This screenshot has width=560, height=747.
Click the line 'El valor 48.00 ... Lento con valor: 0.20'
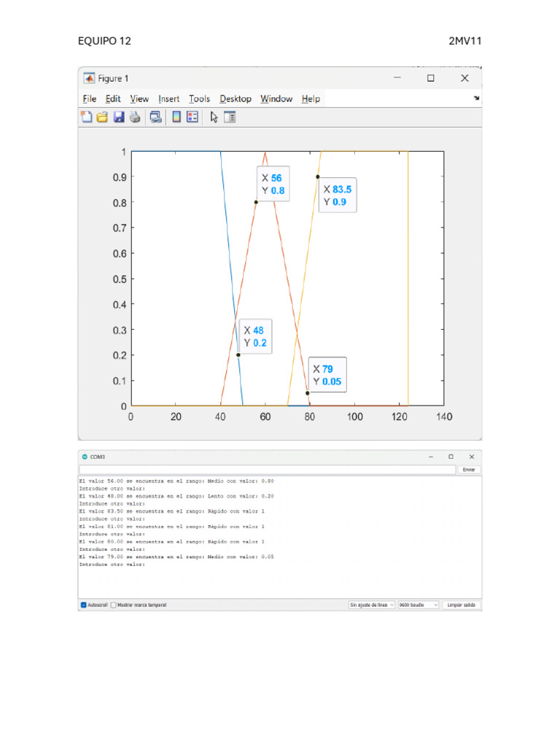pyautogui.click(x=176, y=496)
